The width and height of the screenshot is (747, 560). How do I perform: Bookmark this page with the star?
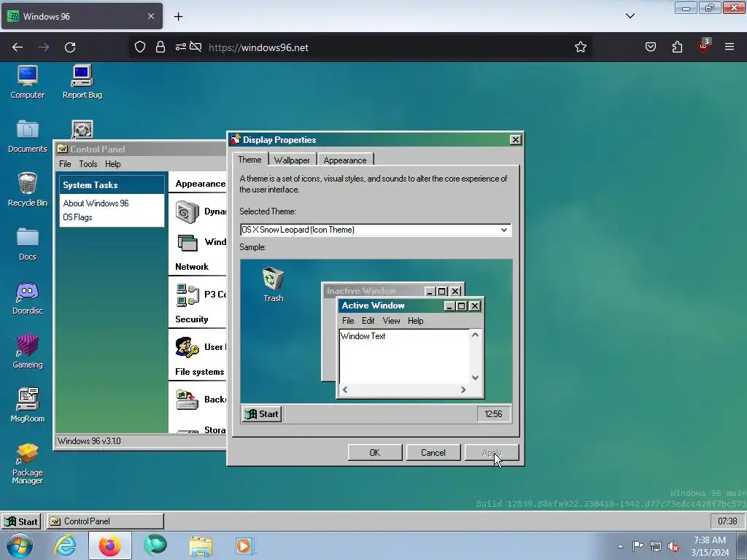click(580, 47)
